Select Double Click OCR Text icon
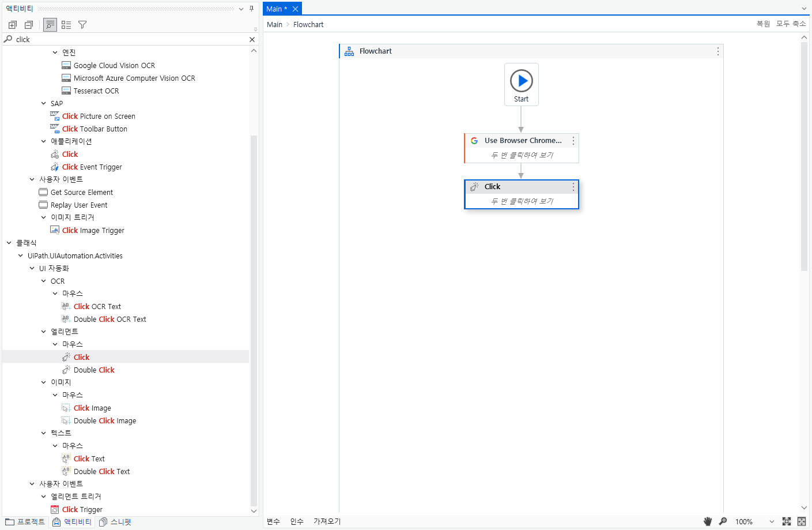The width and height of the screenshot is (812, 530). 66,319
